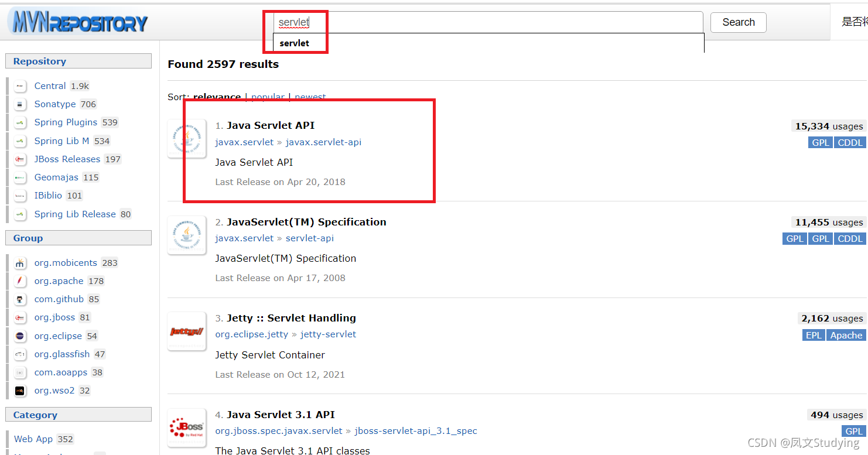Click the Sonatype repository icon
The height and width of the screenshot is (455, 868).
[x=20, y=104]
